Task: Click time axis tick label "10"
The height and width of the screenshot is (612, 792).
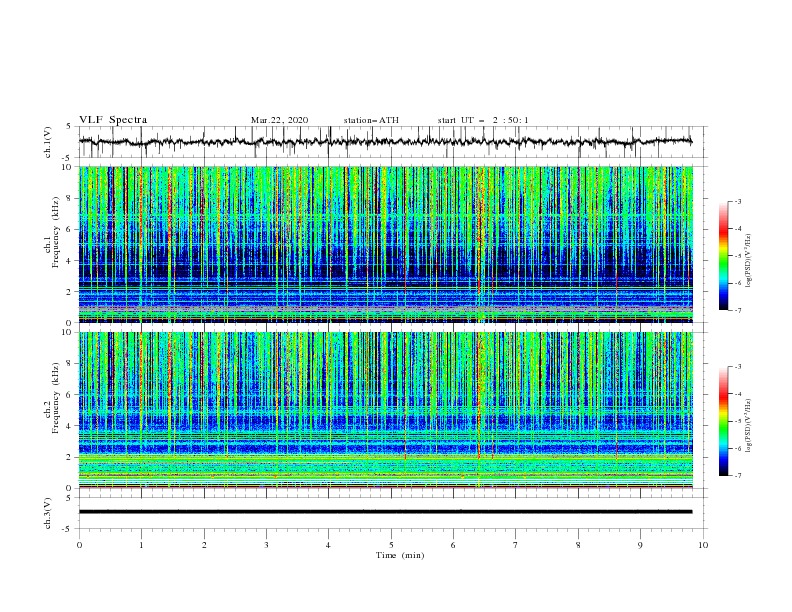Action: click(x=703, y=545)
